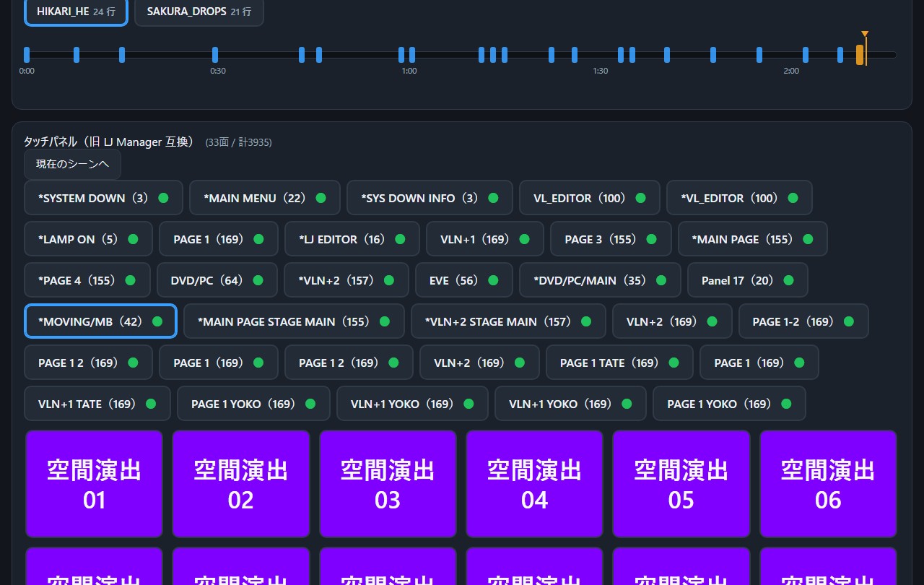This screenshot has height=585, width=924.
Task: Switch to Panel 17 (20)
Action: 748,280
